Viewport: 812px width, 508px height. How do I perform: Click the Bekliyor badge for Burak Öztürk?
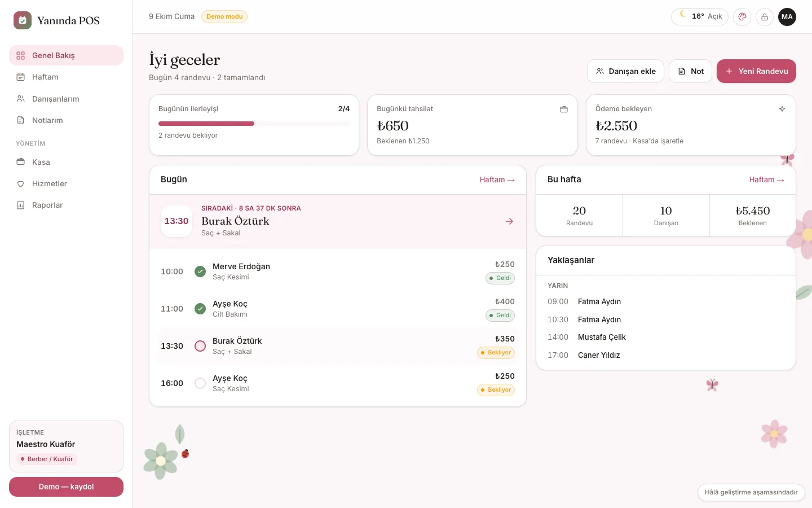(496, 353)
